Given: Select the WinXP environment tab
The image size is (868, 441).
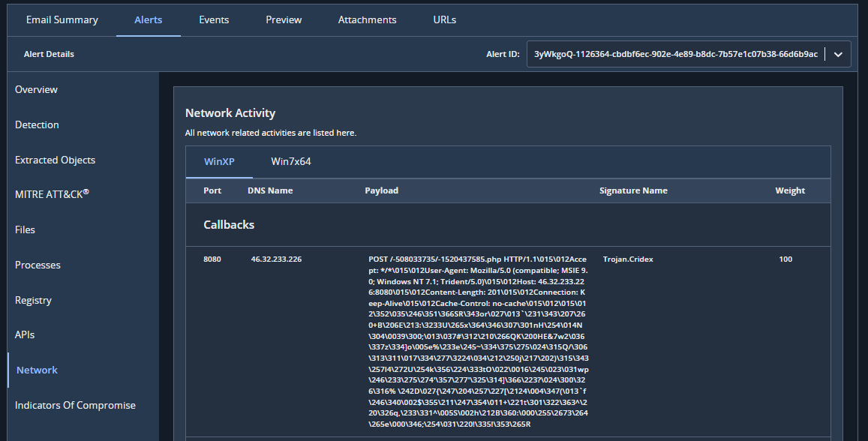Looking at the screenshot, I should coord(219,161).
